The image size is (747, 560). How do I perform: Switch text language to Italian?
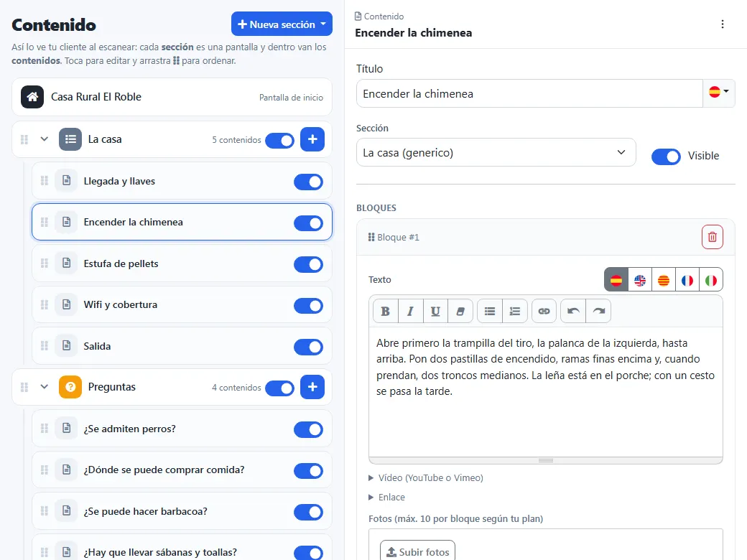tap(711, 280)
